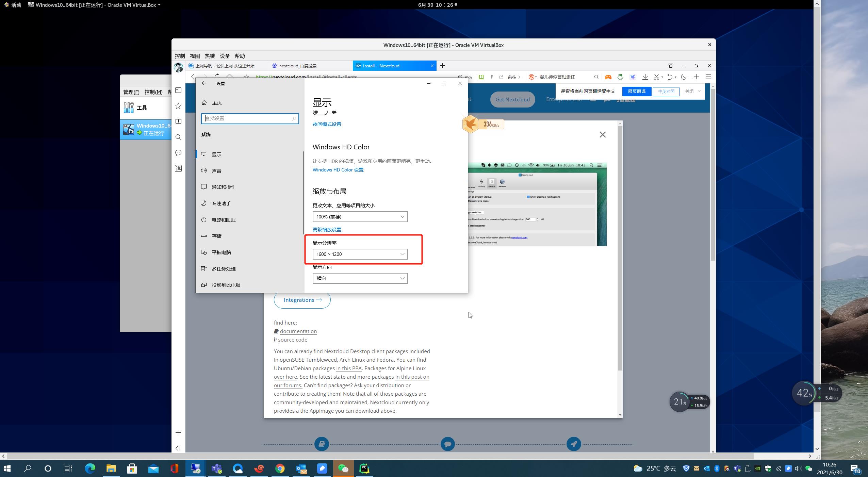Open the display resolution 1600 × 1200 dropdown

pyautogui.click(x=360, y=254)
